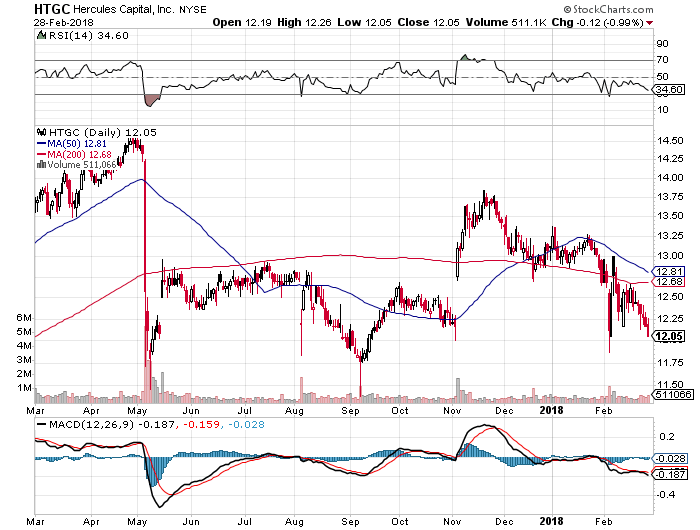Click the High 12.26 value
The width and height of the screenshot is (700, 530).
click(304, 22)
